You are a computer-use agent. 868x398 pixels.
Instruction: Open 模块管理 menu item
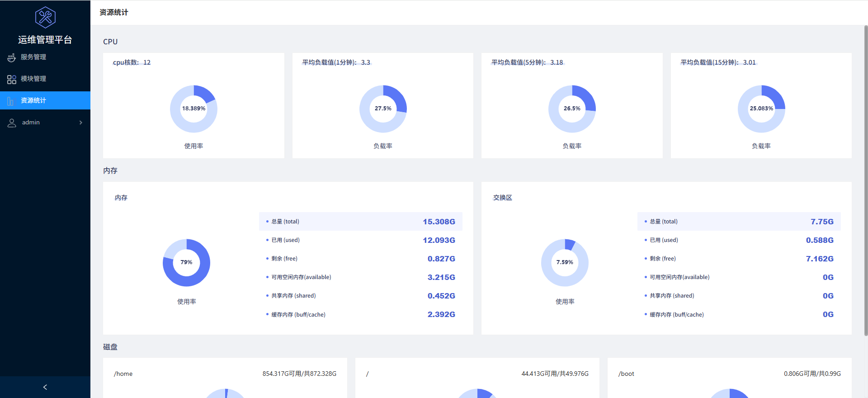[45, 79]
